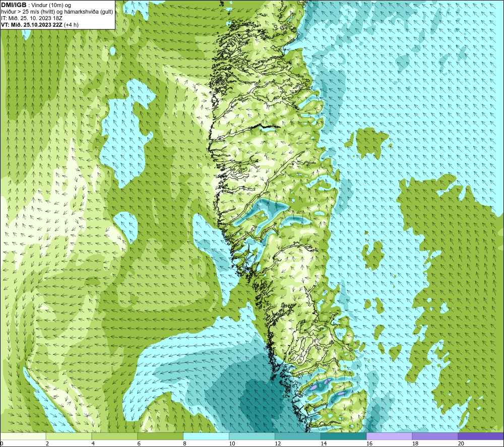Screen dimensions: 504x447
Task: Click the 'VT: Mið. 25.10.2023 22Z (+4 h)' line
Action: (x=39, y=25)
